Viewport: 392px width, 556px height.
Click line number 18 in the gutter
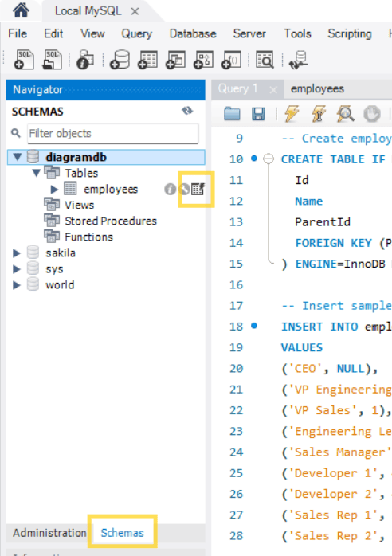pos(236,327)
